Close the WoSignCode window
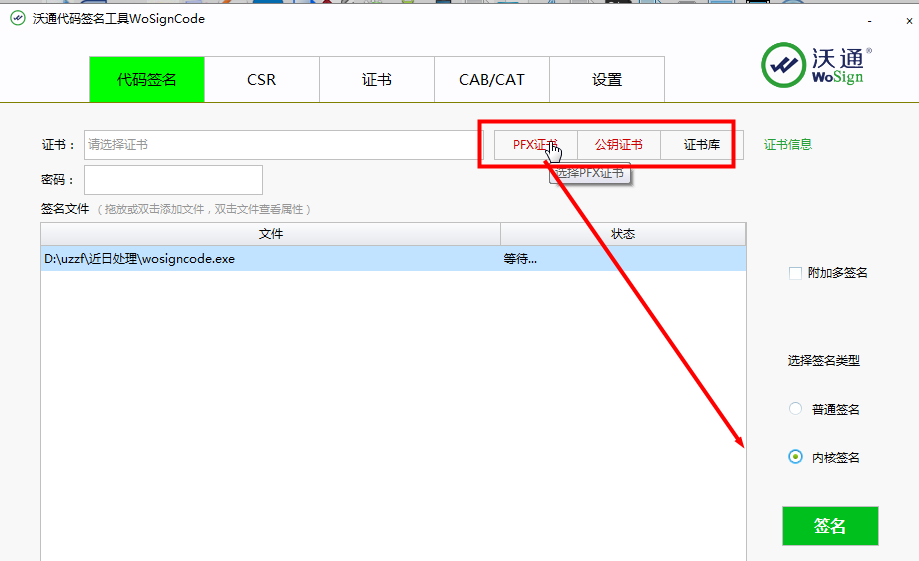This screenshot has width=919, height=561. 909,21
